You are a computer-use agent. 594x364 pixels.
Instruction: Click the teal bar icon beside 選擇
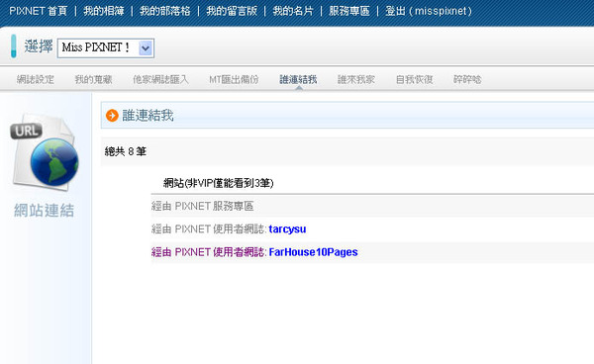click(14, 46)
